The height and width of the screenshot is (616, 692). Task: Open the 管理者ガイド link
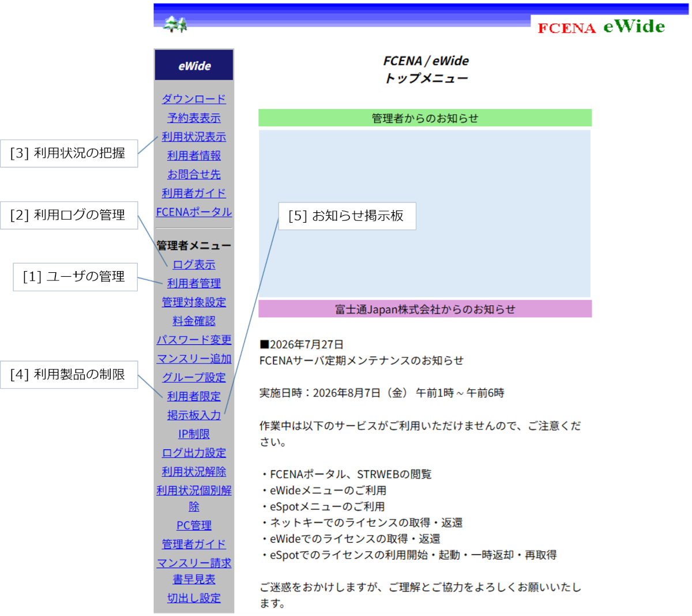[x=194, y=544]
